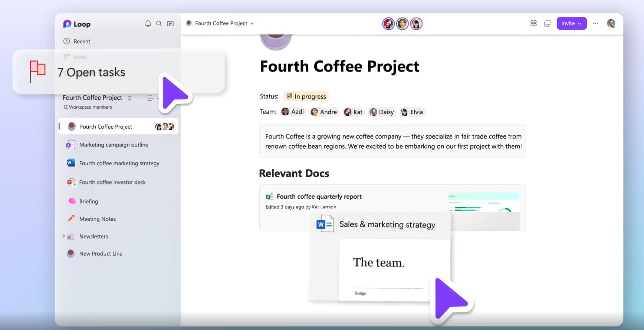Screen dimensions: 644x330
Task: Open Fourth coffee marketing strategy document
Action: coord(119,164)
